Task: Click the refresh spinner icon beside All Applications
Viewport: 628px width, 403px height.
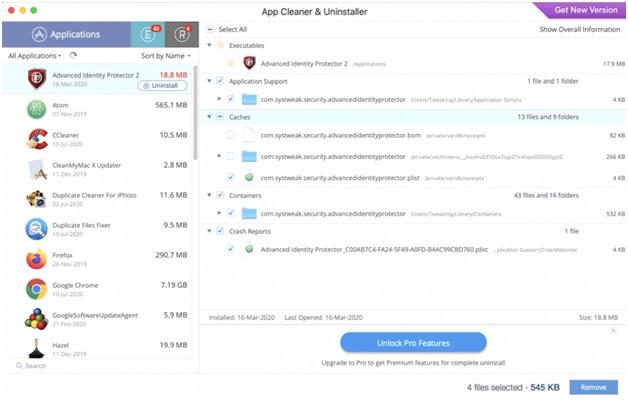Action: pyautogui.click(x=73, y=55)
